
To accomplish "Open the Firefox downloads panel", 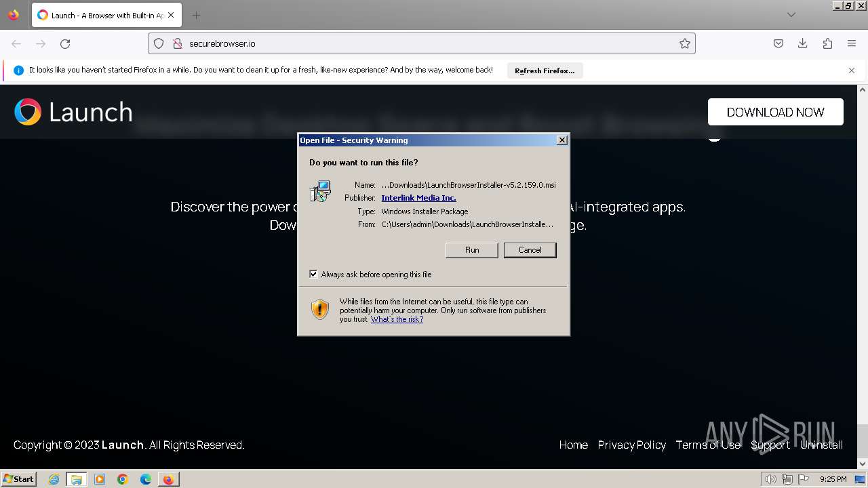I will click(x=802, y=43).
